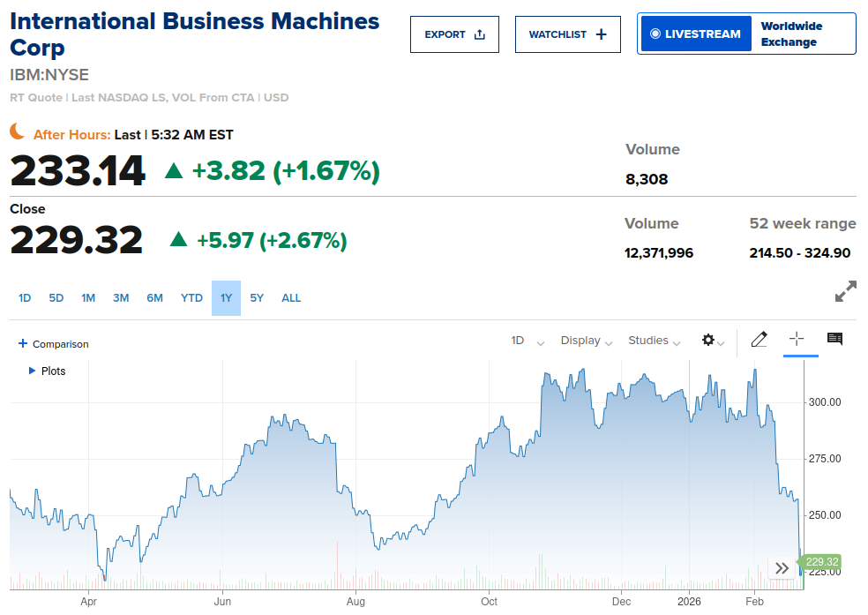Select the 1D time range tab
This screenshot has width=868, height=615.
25,298
